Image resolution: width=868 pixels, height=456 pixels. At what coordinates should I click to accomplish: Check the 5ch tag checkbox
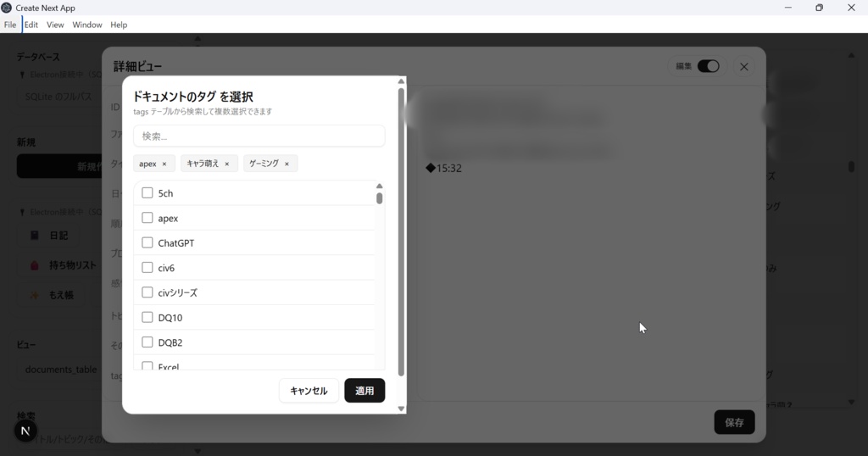point(147,192)
